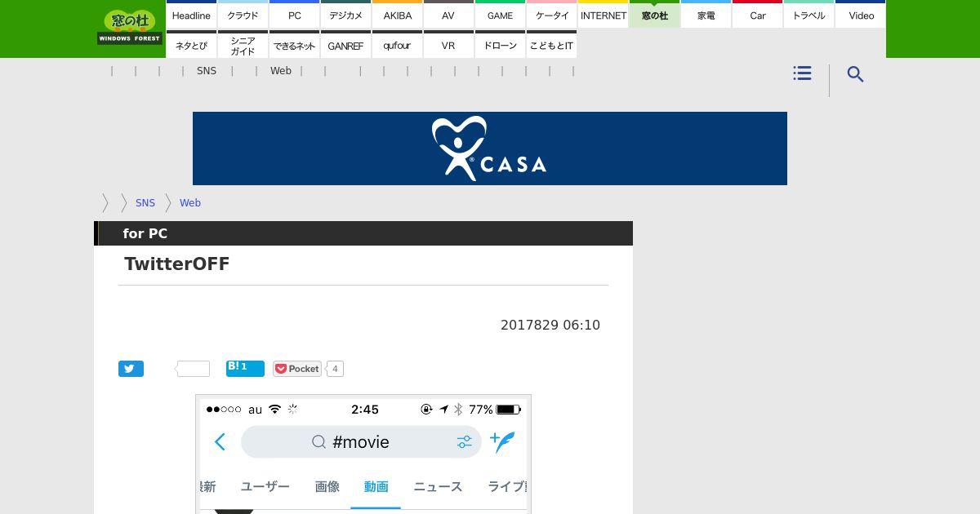
Task: Open ネタとぴ site tab
Action: (191, 45)
